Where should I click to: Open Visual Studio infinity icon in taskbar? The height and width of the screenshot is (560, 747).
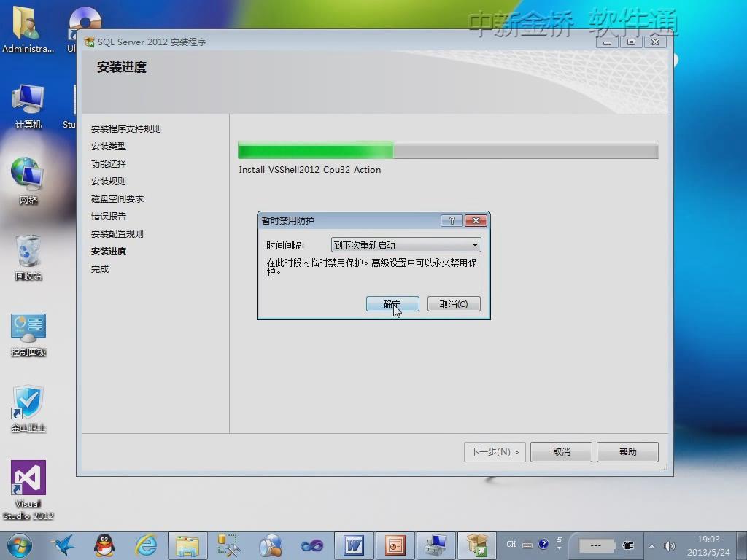click(311, 545)
